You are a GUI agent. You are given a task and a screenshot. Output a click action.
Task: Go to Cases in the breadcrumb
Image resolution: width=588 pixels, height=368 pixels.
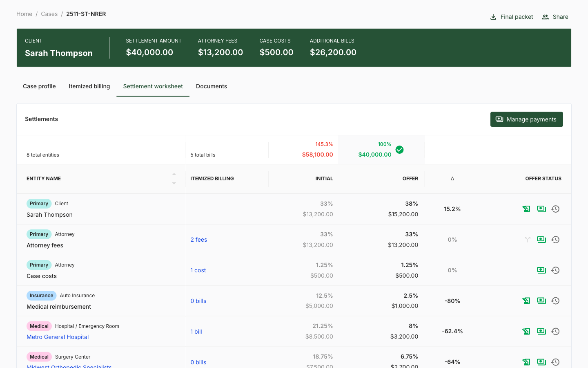coord(49,14)
